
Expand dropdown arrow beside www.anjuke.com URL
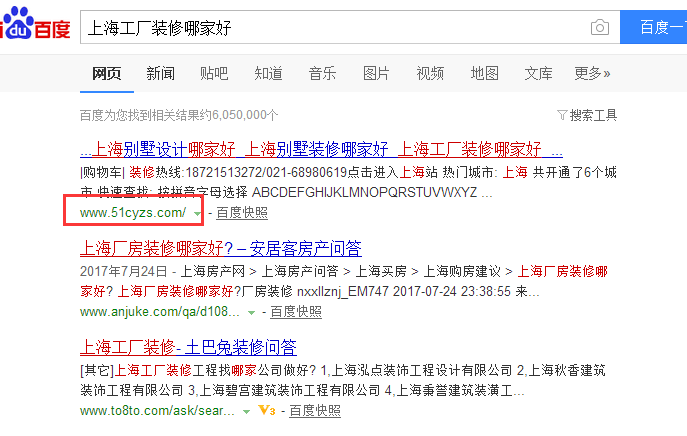(251, 313)
